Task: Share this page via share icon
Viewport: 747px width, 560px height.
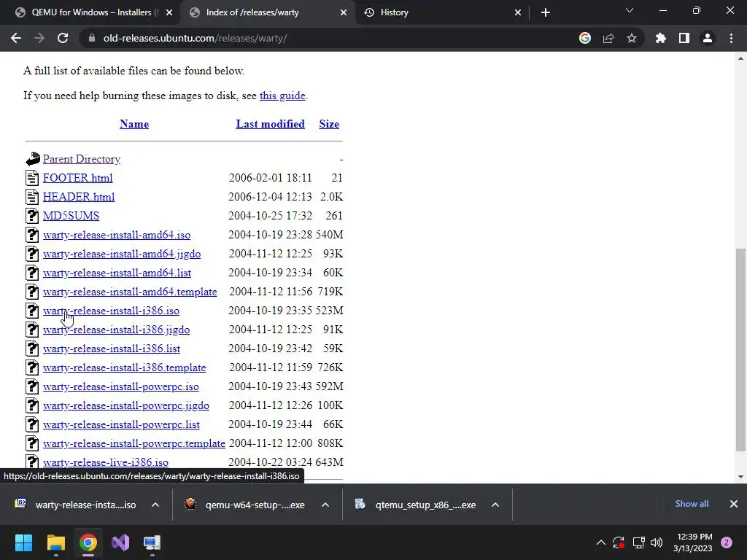Action: [x=608, y=38]
